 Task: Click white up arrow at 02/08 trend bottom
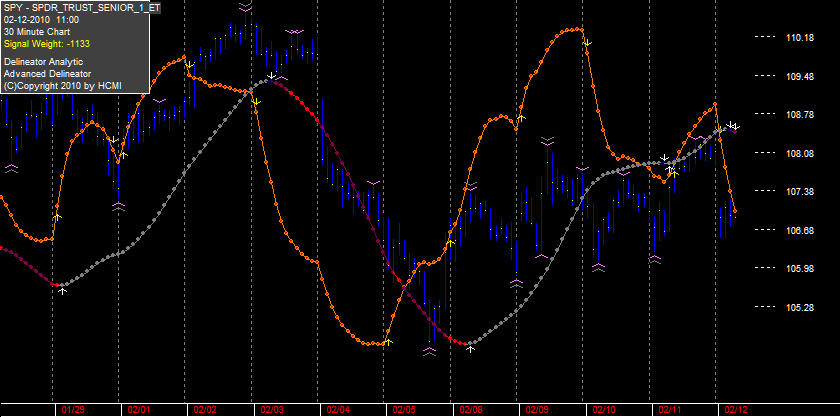(470, 349)
